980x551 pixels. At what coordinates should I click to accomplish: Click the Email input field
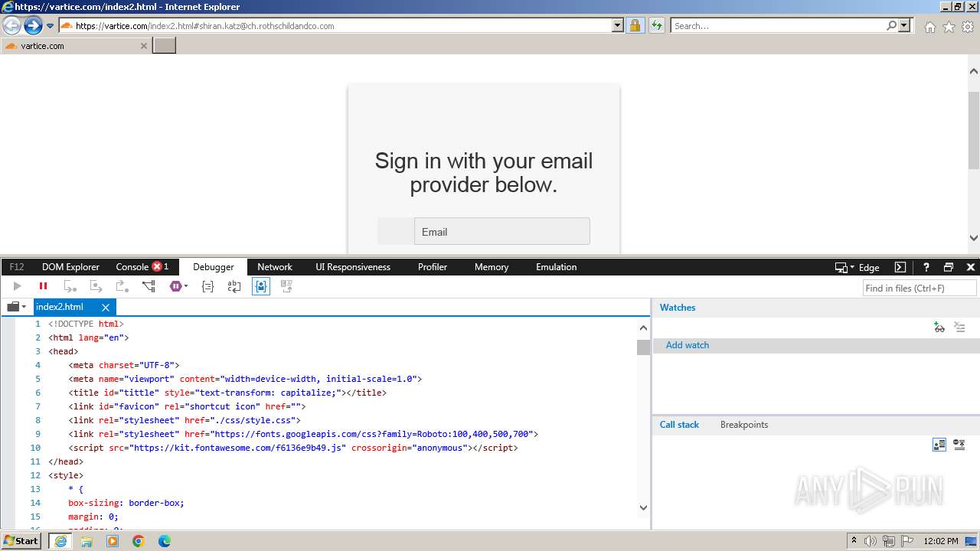click(501, 231)
